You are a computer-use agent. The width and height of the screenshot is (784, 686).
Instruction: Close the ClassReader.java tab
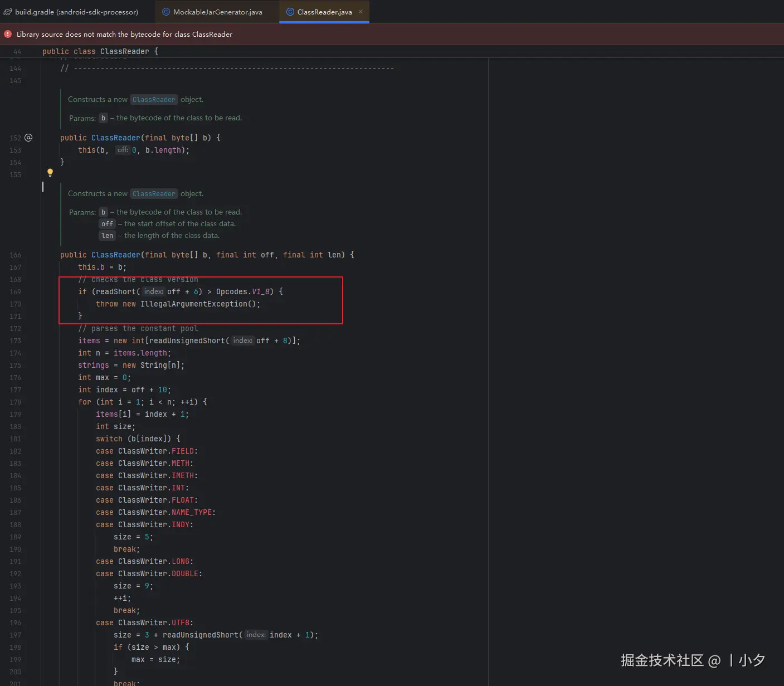(x=361, y=12)
